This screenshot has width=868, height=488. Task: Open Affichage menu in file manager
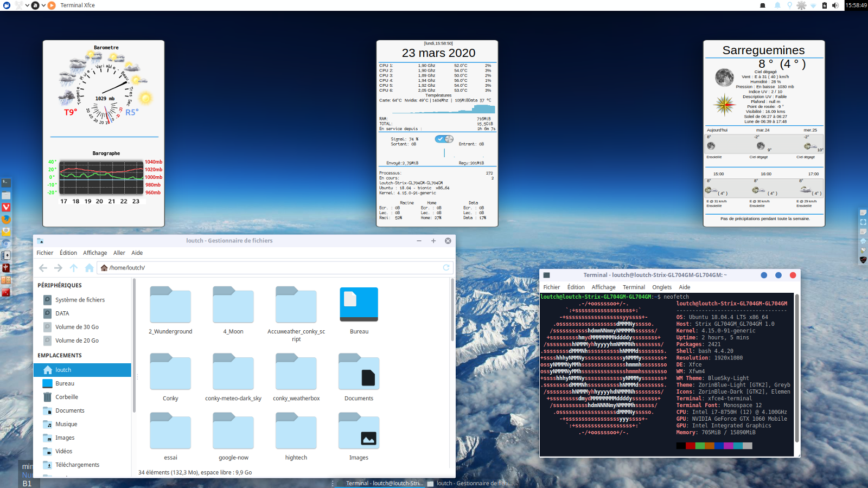pyautogui.click(x=95, y=253)
